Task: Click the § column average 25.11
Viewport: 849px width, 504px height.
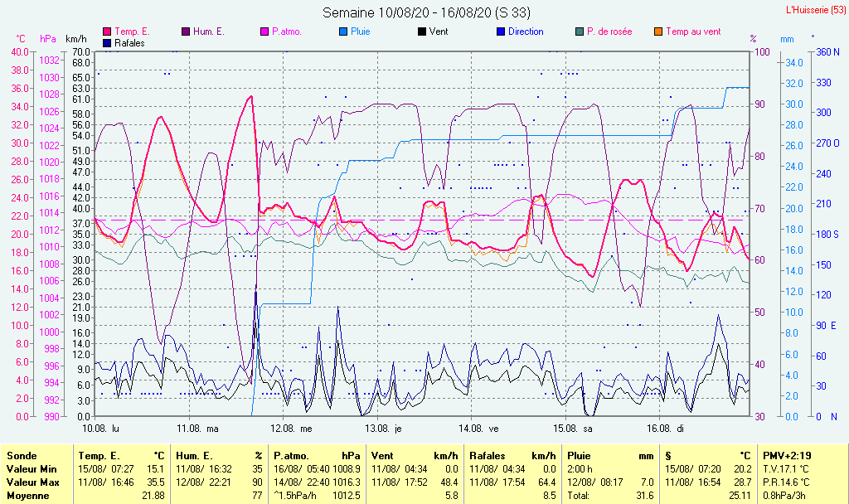Action: tap(740, 496)
